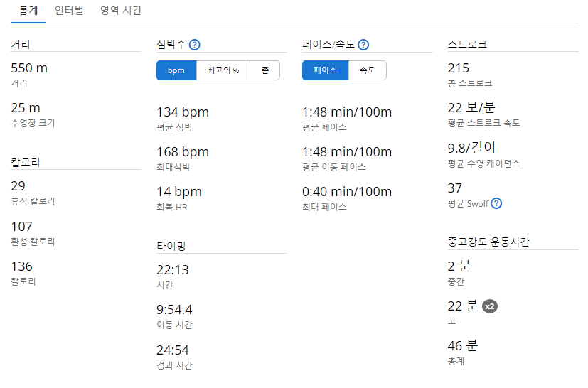
Task: Click the 107 active calories value
Action: [22, 227]
